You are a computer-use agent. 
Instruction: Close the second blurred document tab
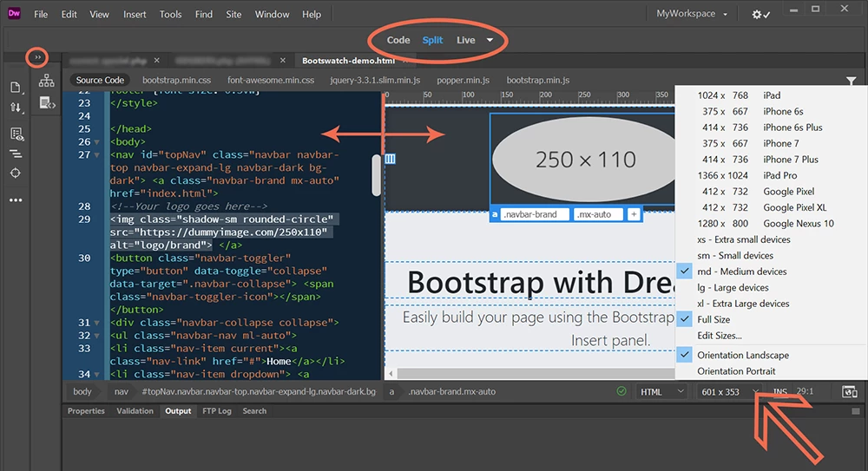tap(283, 61)
